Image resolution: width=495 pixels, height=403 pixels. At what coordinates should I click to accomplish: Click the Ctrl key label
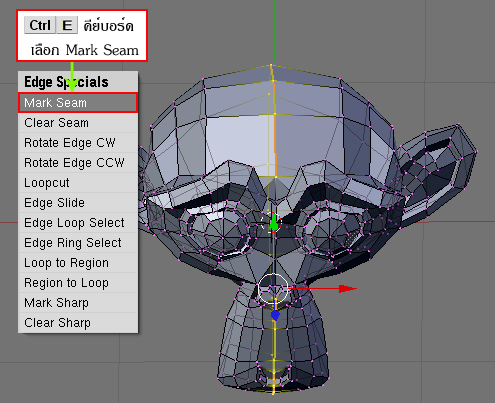(x=40, y=25)
